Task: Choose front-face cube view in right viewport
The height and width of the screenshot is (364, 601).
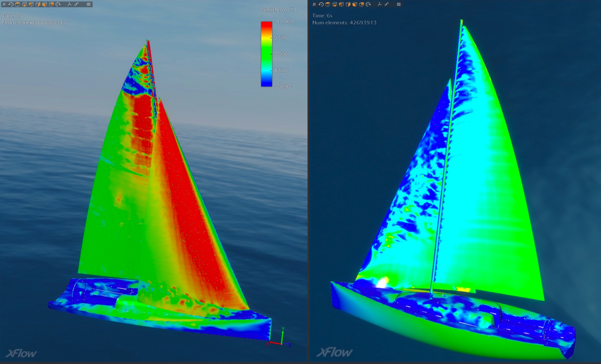Action: coord(355,4)
